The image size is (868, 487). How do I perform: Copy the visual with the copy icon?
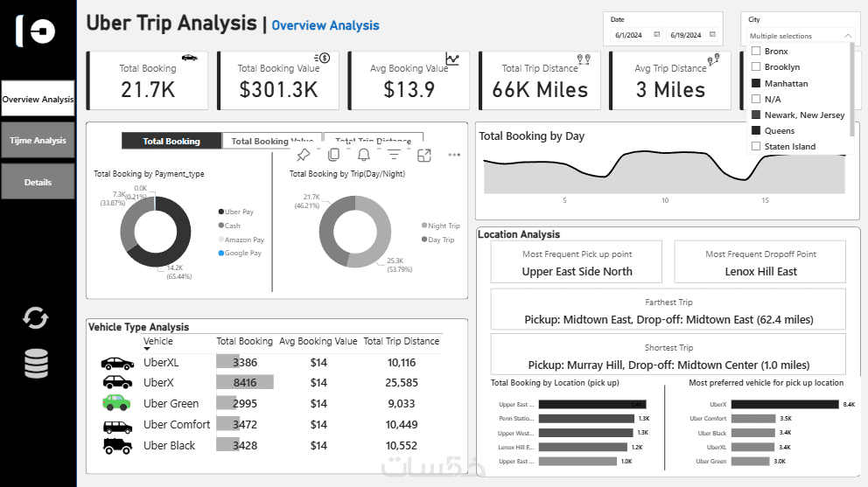pos(333,155)
